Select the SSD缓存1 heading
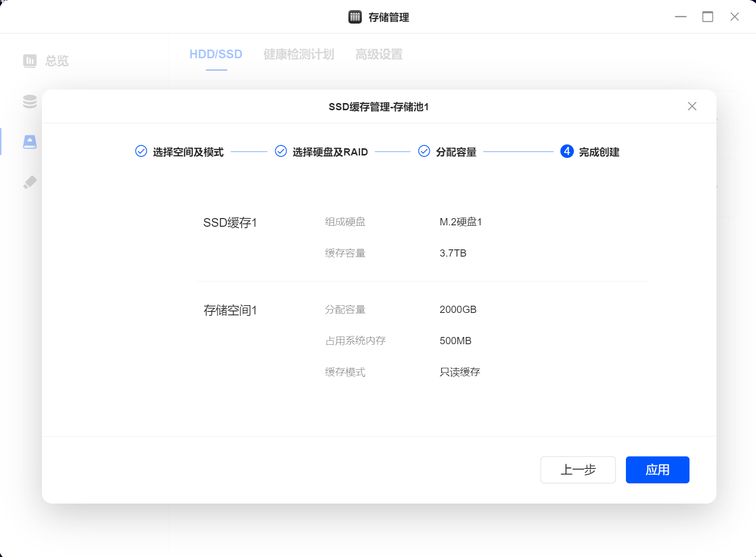This screenshot has height=557, width=756. click(x=230, y=222)
